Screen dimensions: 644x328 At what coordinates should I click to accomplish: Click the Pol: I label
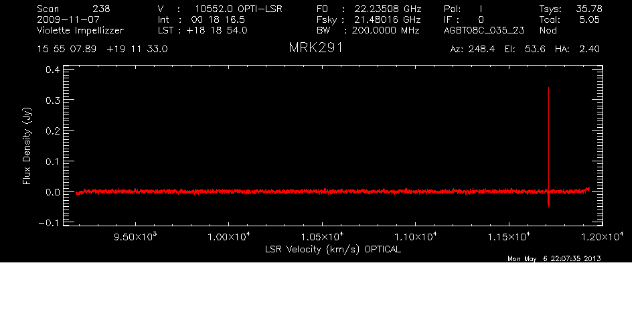click(463, 9)
